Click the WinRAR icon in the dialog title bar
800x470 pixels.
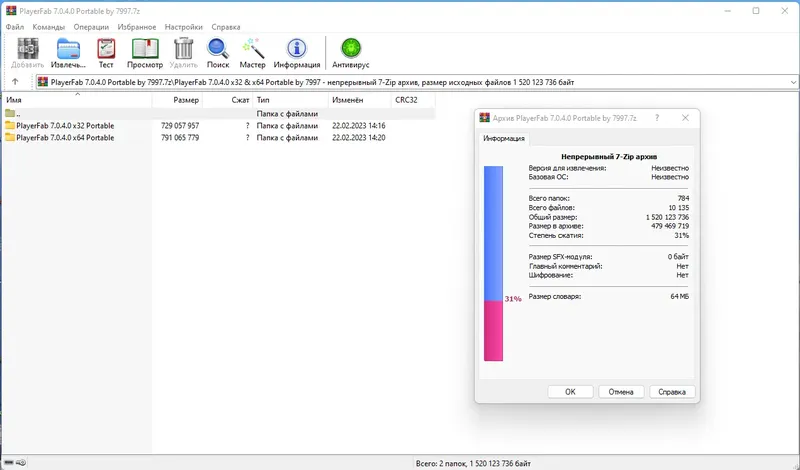(x=485, y=118)
